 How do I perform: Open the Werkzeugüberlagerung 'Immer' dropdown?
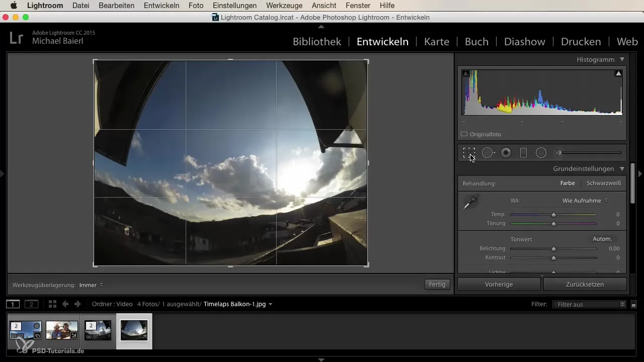[91, 285]
